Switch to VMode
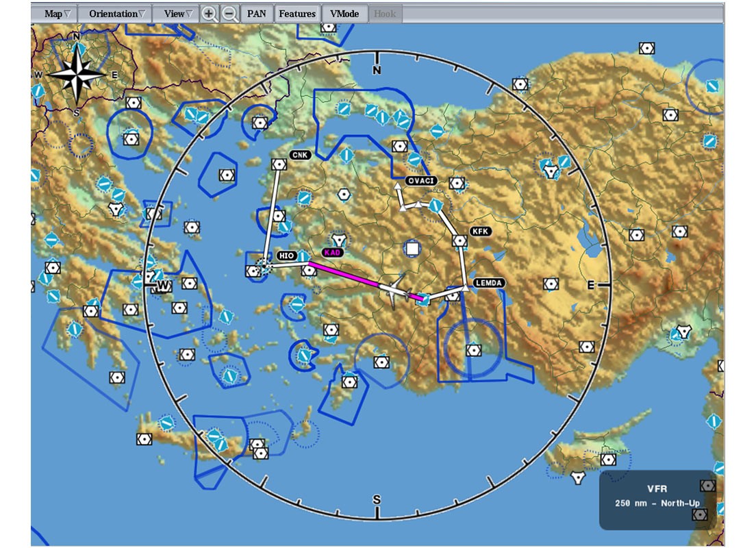The height and width of the screenshot is (548, 756). click(x=344, y=14)
